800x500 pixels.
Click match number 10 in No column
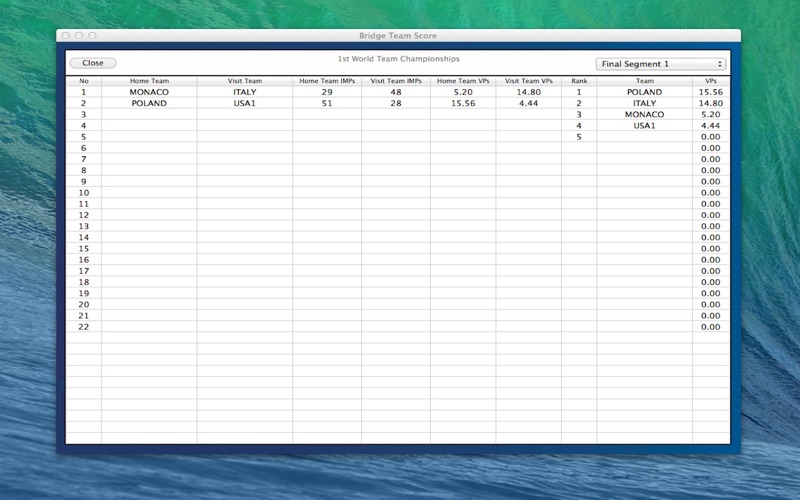tap(84, 193)
